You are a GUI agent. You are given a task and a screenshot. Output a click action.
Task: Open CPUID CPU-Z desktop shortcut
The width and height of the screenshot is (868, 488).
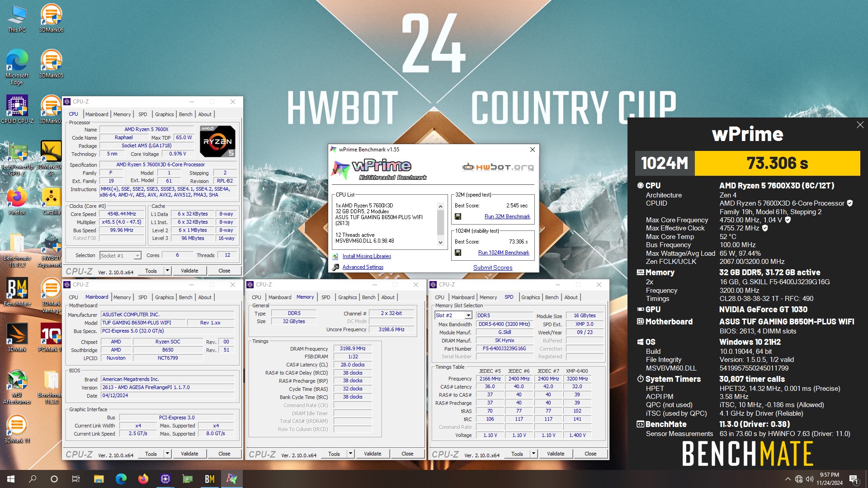click(17, 109)
